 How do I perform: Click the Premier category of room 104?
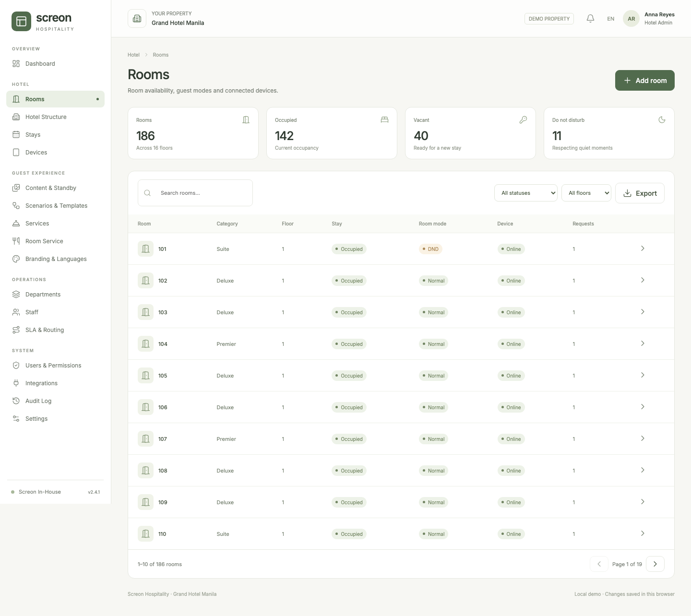[x=226, y=344]
